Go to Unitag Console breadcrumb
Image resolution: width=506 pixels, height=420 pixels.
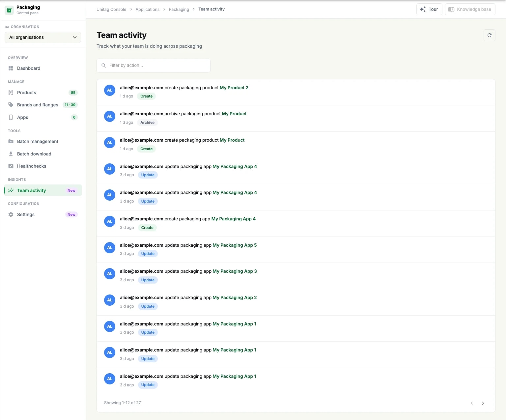(111, 9)
